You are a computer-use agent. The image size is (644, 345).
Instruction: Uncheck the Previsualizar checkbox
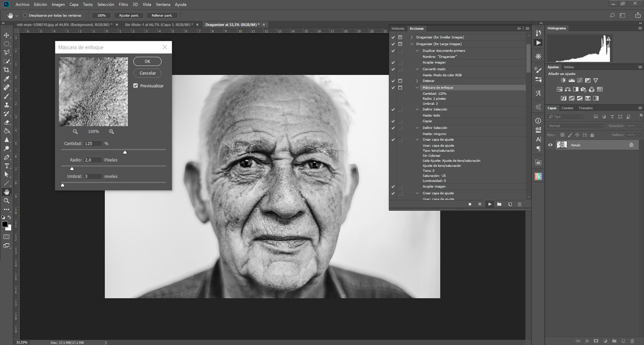click(136, 86)
